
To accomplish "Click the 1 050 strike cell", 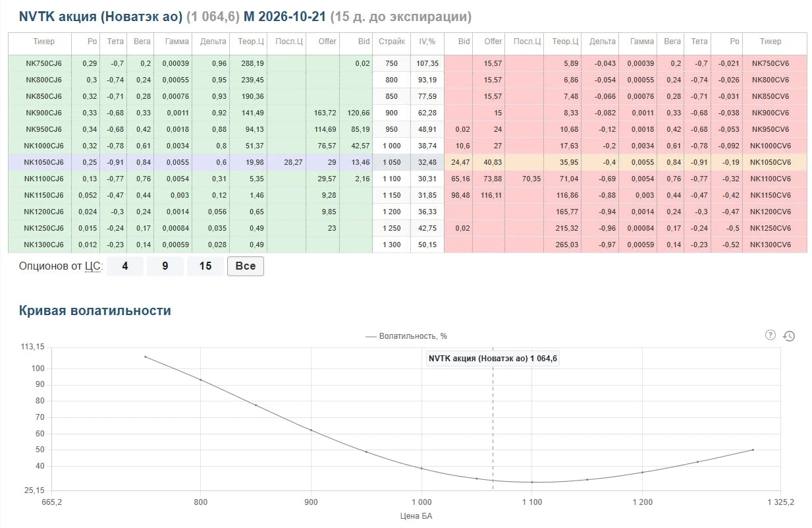I will [x=392, y=162].
